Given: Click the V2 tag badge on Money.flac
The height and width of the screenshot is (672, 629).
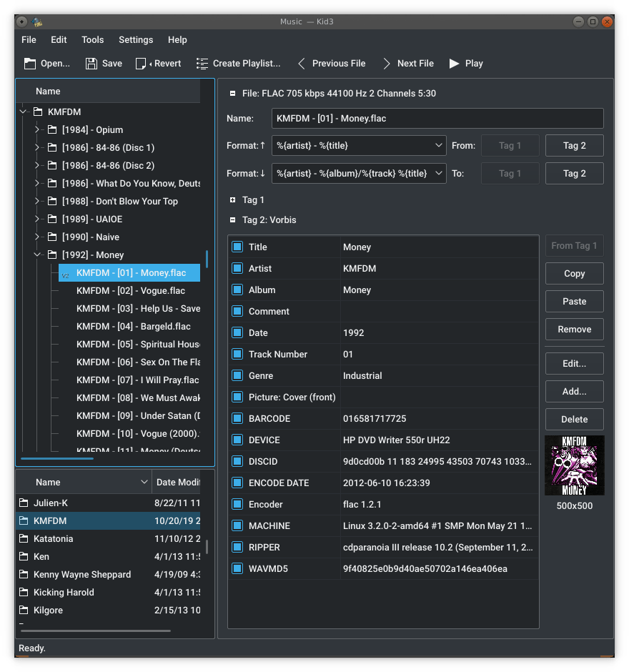Looking at the screenshot, I should click(x=66, y=275).
